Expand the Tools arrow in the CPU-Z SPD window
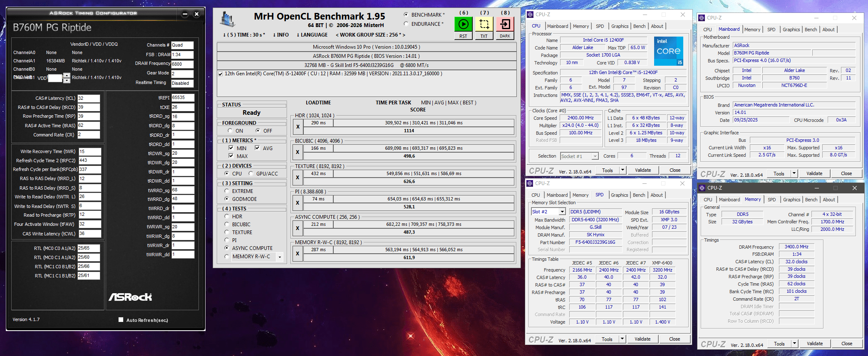Screen dimensions: 868x356 622,339
